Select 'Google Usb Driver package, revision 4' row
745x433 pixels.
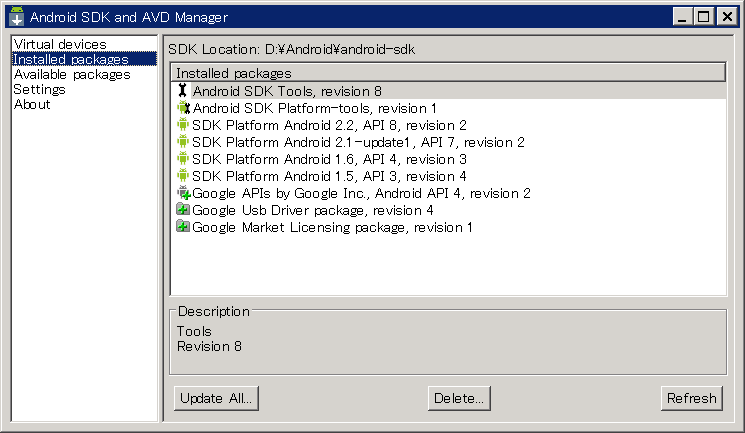point(449,210)
